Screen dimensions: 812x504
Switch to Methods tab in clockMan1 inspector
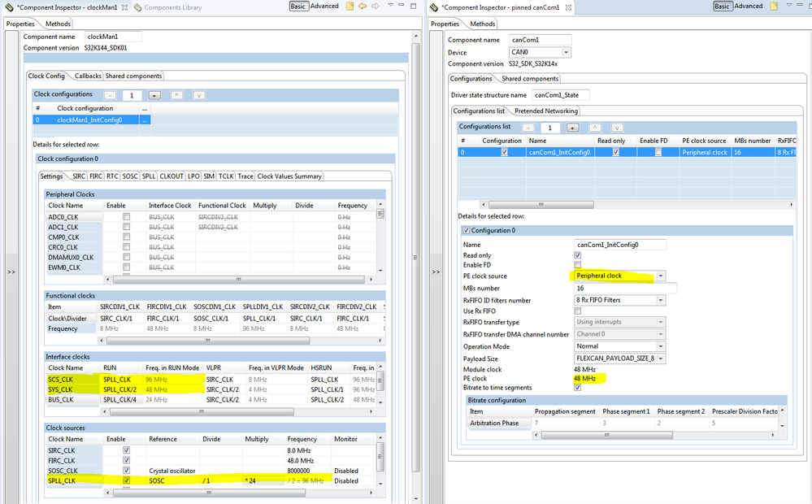point(58,24)
